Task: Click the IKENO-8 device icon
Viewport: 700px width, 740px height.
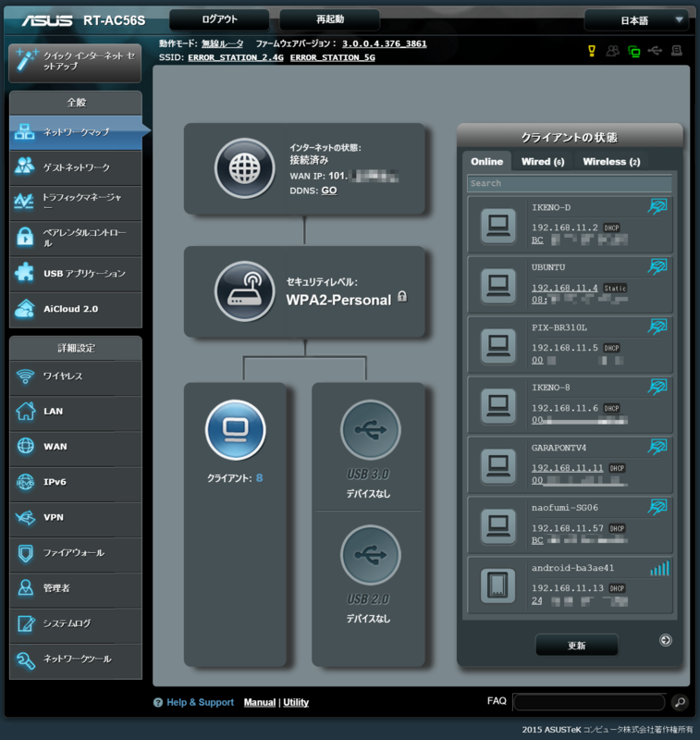Action: click(x=498, y=406)
